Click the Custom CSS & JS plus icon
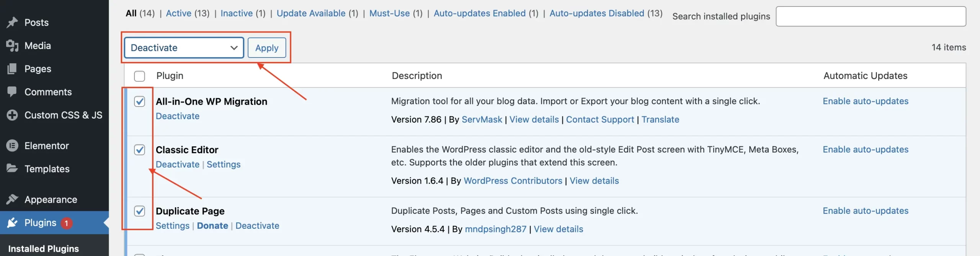 [x=12, y=115]
